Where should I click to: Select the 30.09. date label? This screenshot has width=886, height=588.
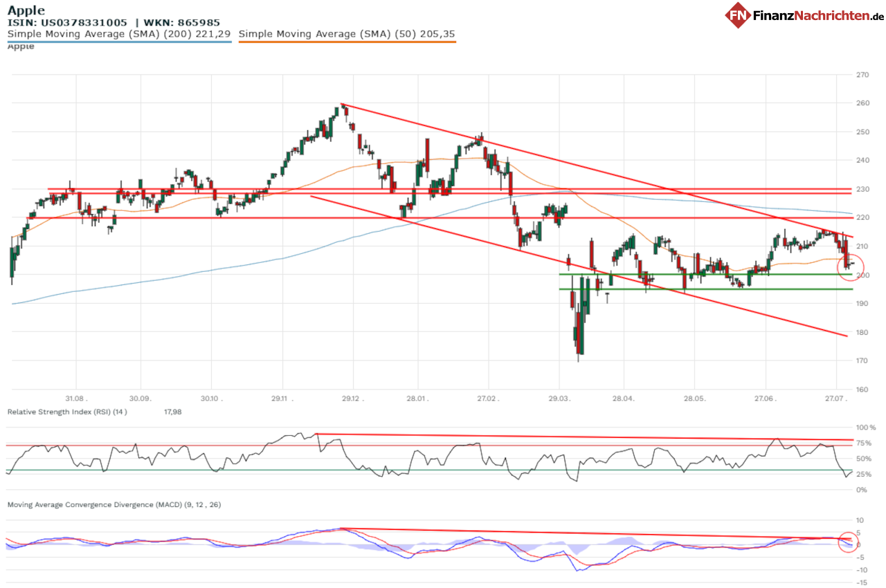[141, 398]
